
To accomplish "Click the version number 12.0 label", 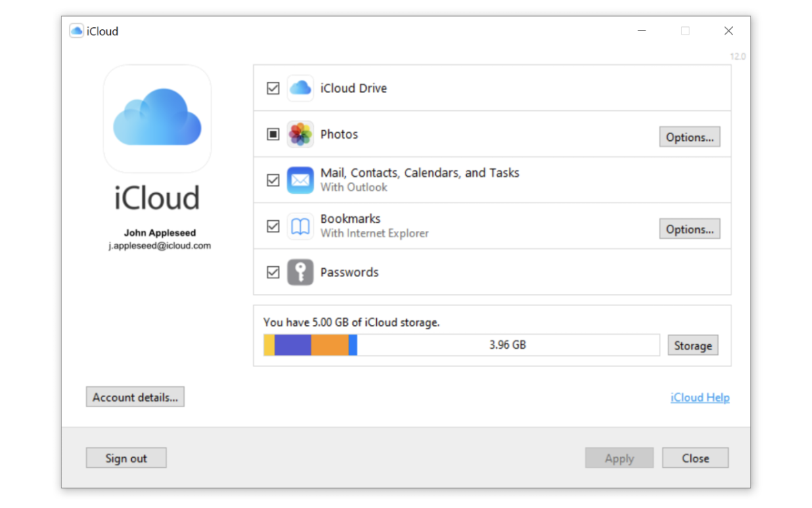I will tap(738, 56).
